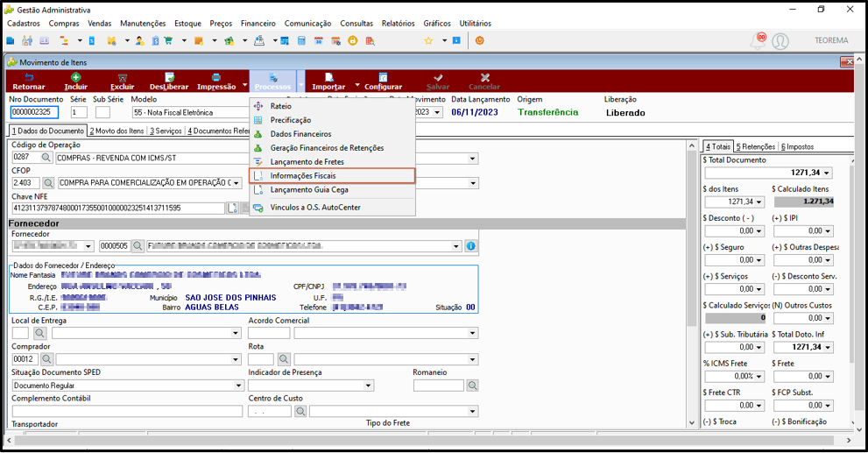Choose Dados Financeiros menu entry

click(x=332, y=133)
